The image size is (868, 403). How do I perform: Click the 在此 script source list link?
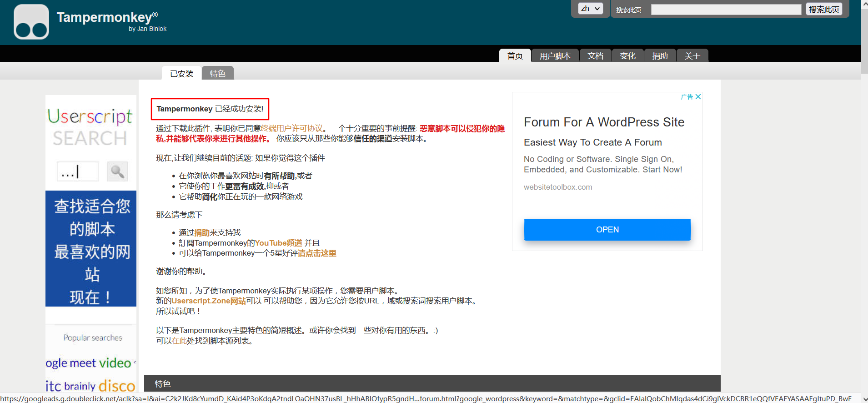coord(179,341)
